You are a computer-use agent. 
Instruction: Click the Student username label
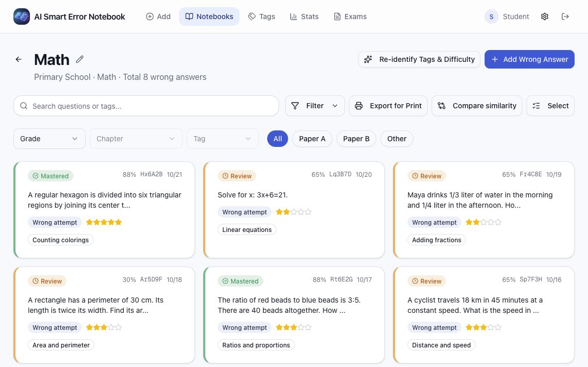coord(516,16)
